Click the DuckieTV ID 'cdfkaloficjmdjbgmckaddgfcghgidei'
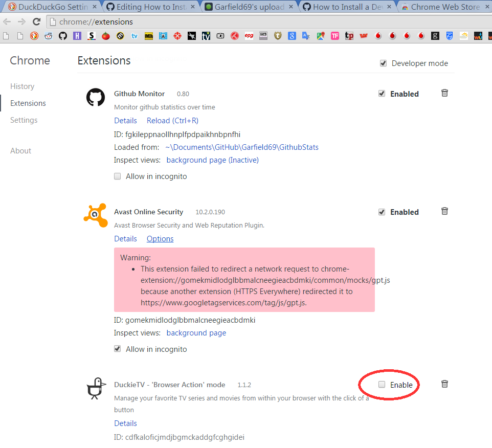This screenshot has height=448, width=492. pyautogui.click(x=185, y=437)
